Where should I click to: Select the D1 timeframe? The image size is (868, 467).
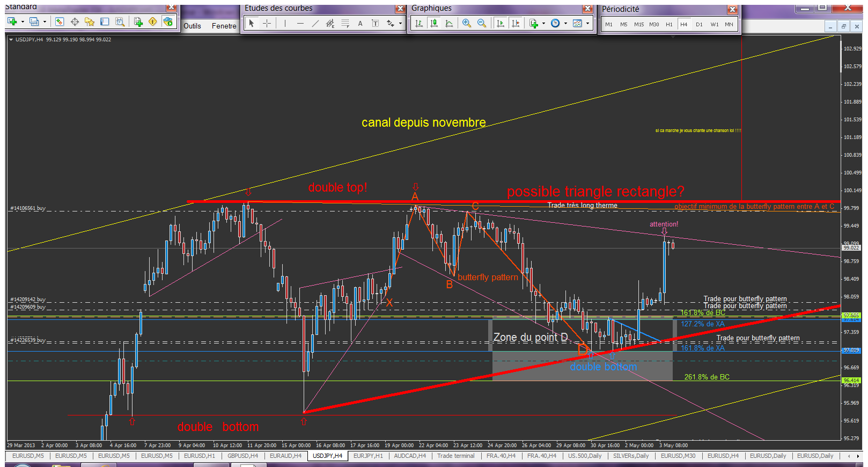click(x=699, y=24)
